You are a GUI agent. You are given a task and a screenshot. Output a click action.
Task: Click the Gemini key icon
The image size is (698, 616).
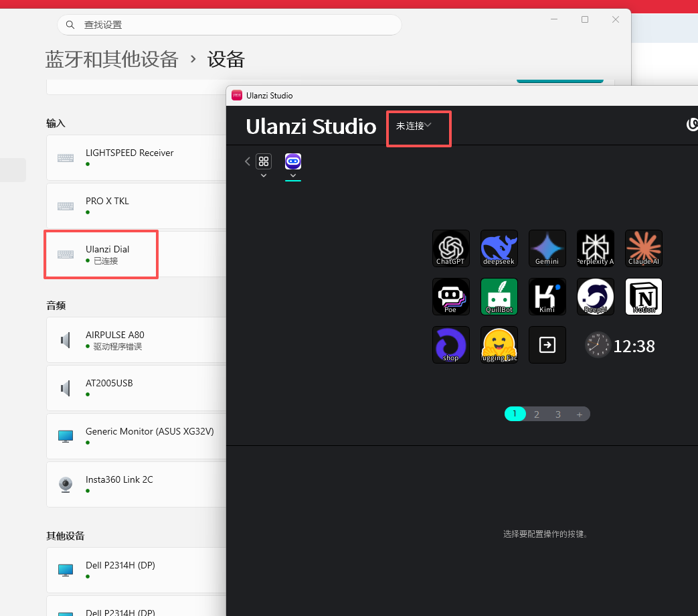point(547,248)
